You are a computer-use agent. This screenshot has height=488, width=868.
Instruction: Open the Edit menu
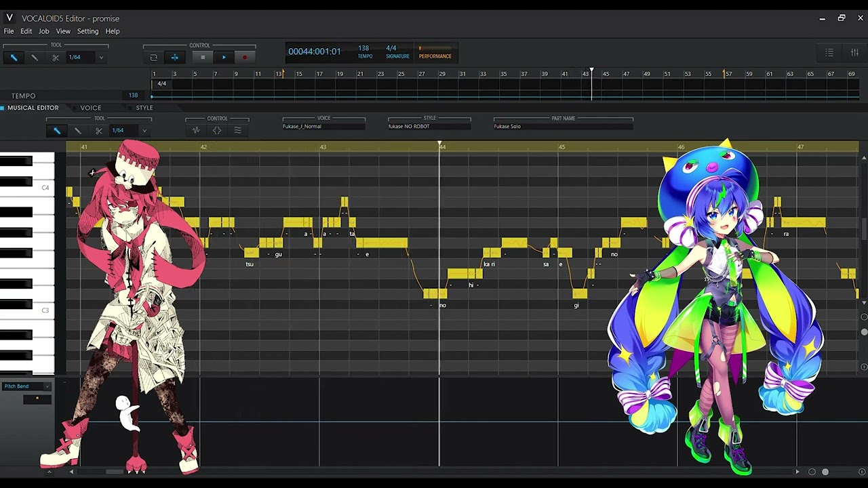pyautogui.click(x=26, y=31)
